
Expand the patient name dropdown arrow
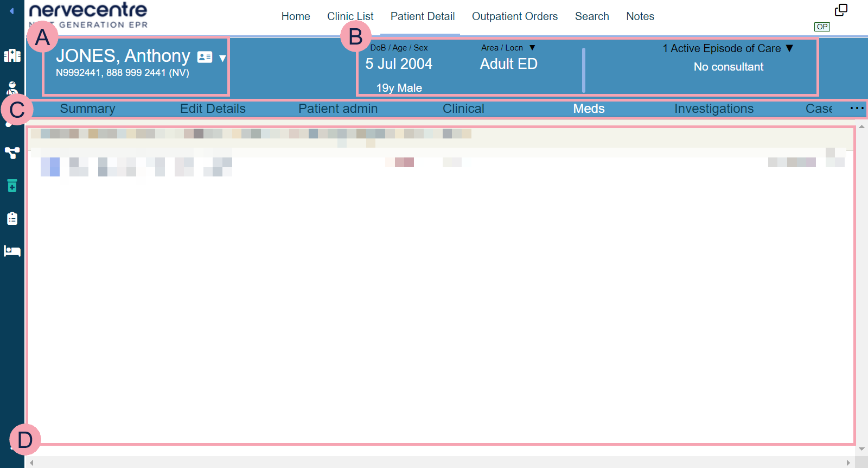tap(222, 58)
